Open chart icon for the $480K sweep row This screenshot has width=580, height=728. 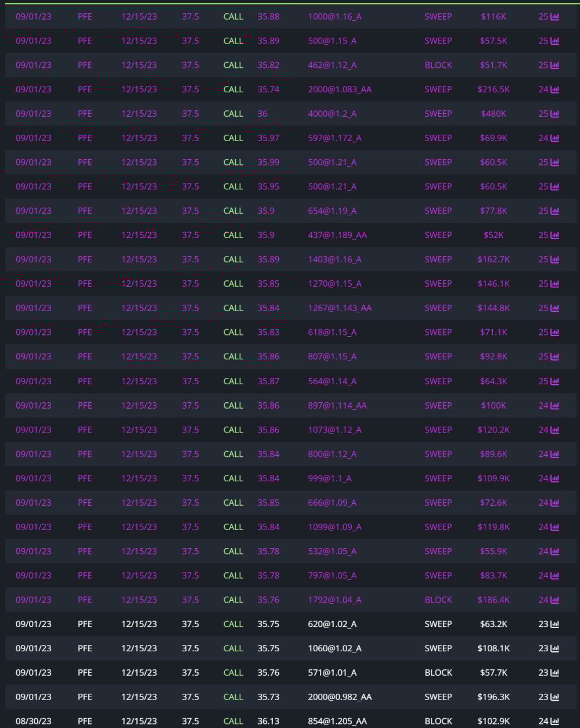coord(554,114)
